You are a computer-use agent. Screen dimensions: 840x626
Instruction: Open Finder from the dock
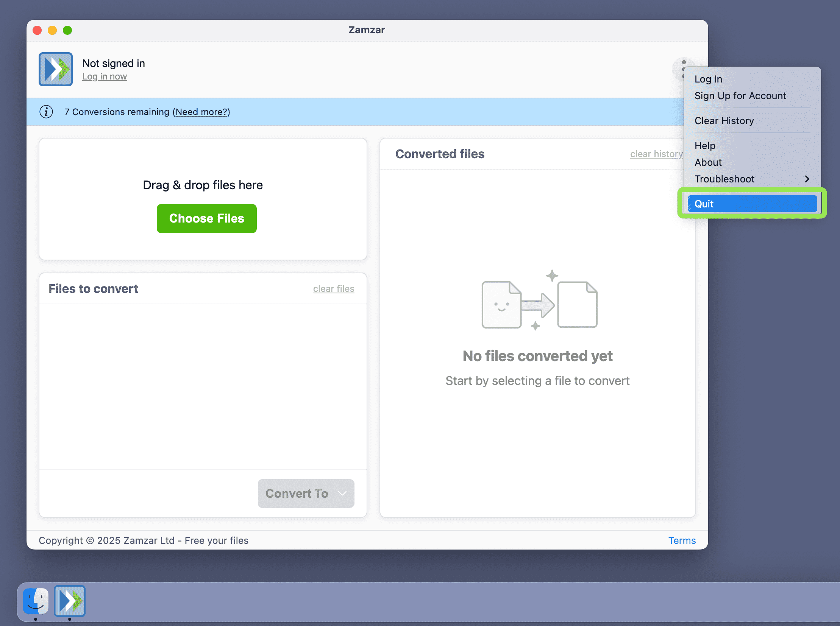coord(35,601)
